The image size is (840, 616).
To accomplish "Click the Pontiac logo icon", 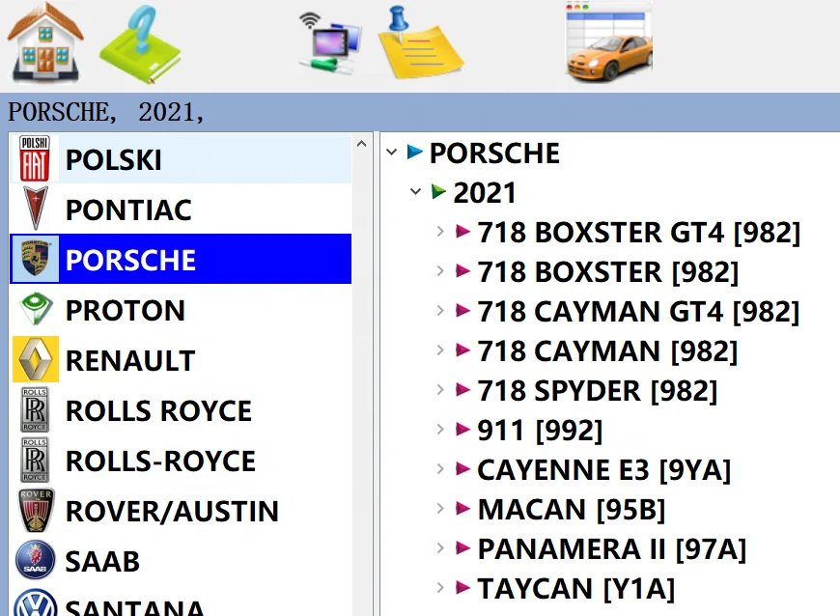I will pos(36,209).
